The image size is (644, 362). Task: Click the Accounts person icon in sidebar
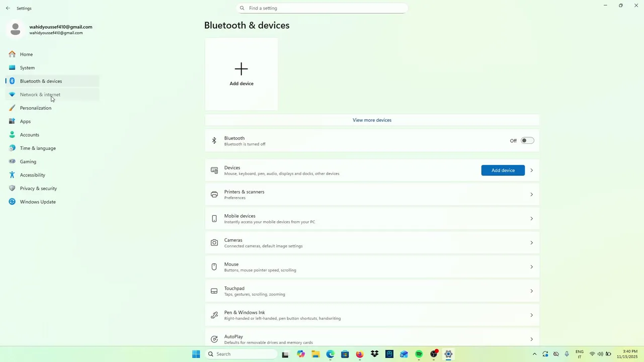(12, 135)
